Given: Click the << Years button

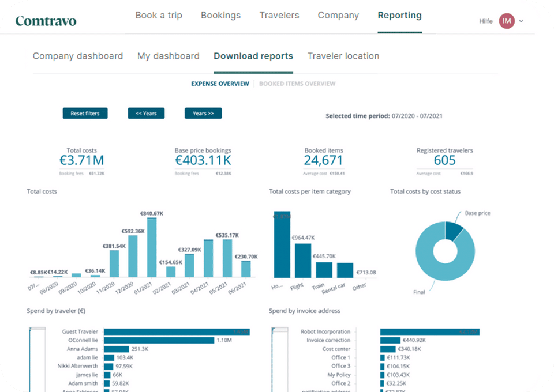Looking at the screenshot, I should click(x=146, y=113).
